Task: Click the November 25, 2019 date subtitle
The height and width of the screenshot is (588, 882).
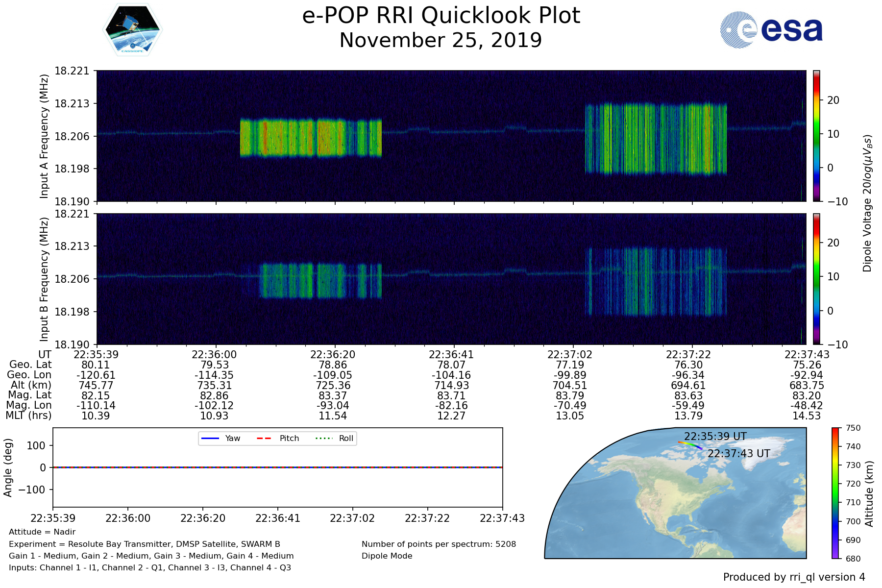Action: pos(441,40)
